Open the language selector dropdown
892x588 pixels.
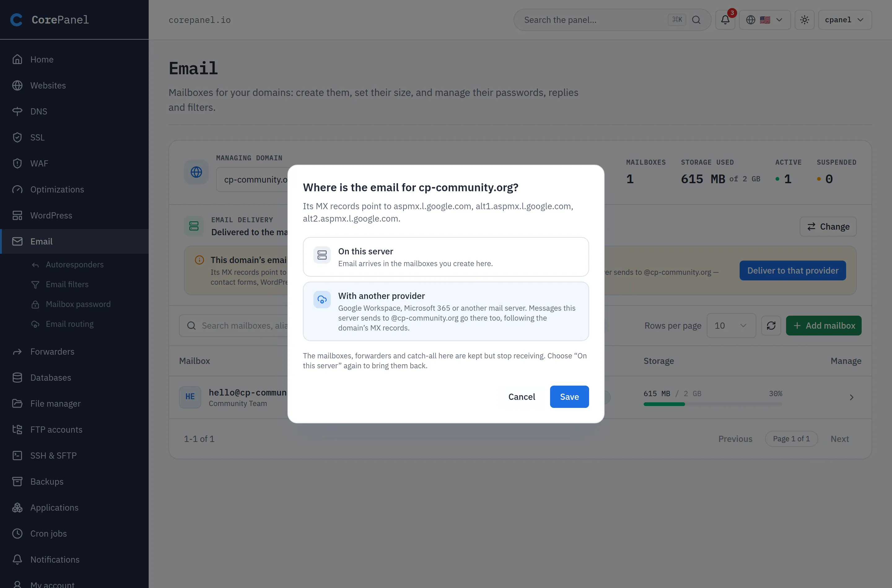click(764, 20)
